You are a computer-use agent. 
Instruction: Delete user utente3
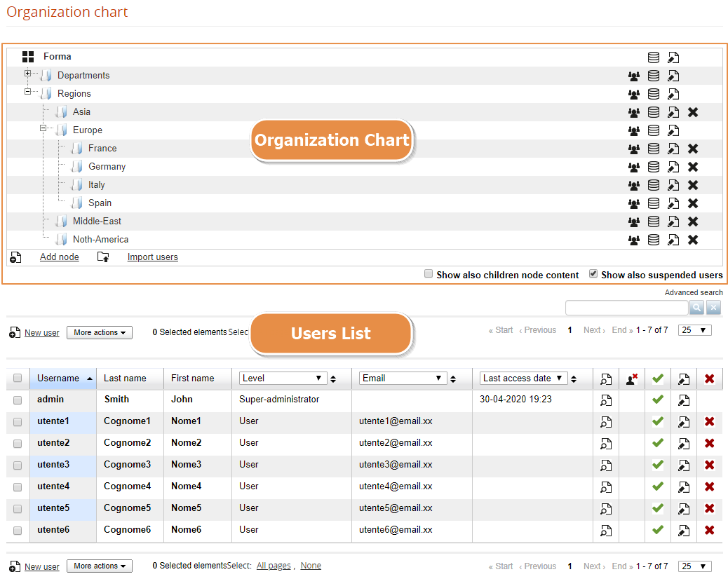[x=709, y=465]
